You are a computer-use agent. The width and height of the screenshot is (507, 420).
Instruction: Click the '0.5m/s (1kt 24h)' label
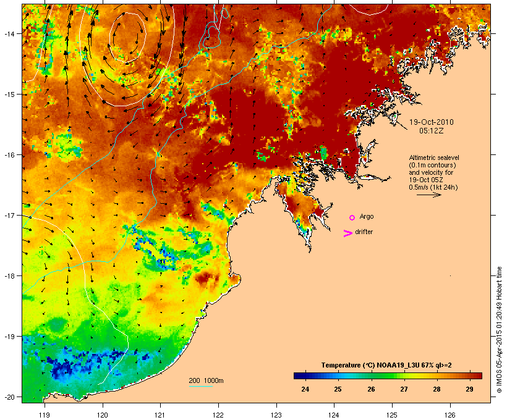tap(433, 187)
